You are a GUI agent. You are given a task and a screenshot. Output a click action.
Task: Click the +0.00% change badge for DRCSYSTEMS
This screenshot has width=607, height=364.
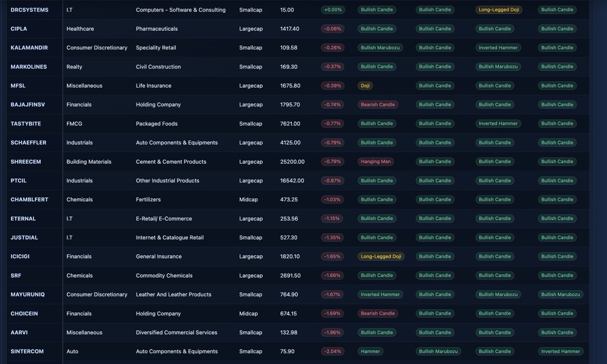click(333, 10)
